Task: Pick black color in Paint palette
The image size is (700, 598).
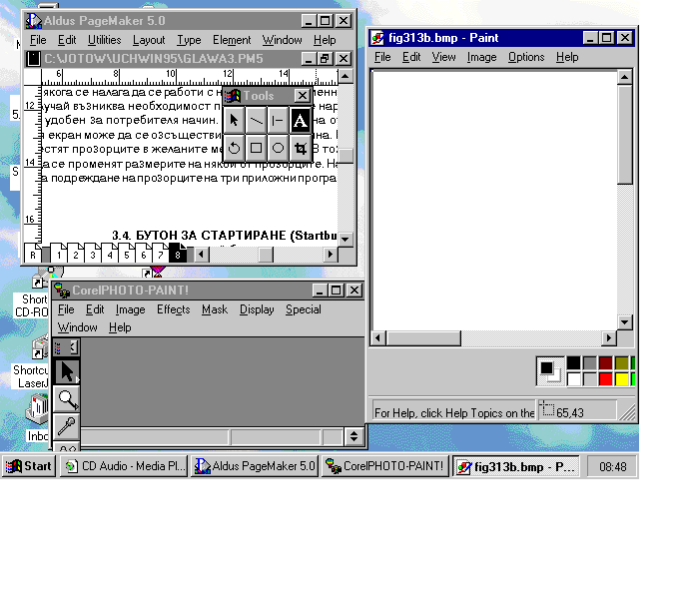Action: coord(573,362)
